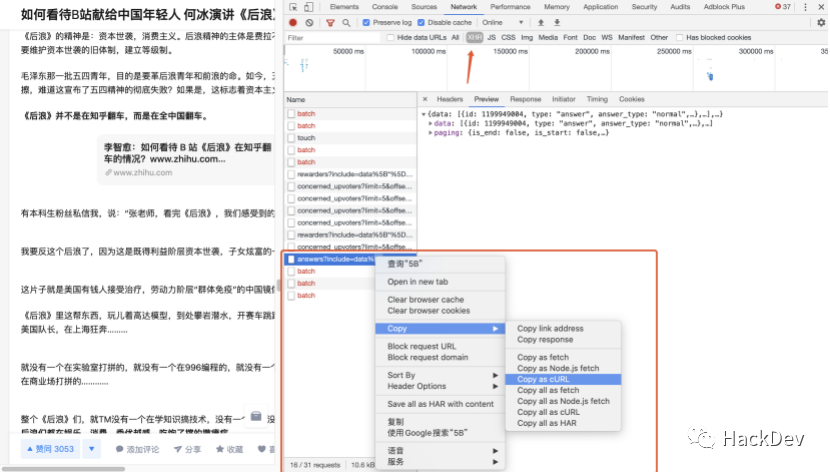Expand the Copy submenu entry
The height and width of the screenshot is (472, 830).
click(x=440, y=329)
